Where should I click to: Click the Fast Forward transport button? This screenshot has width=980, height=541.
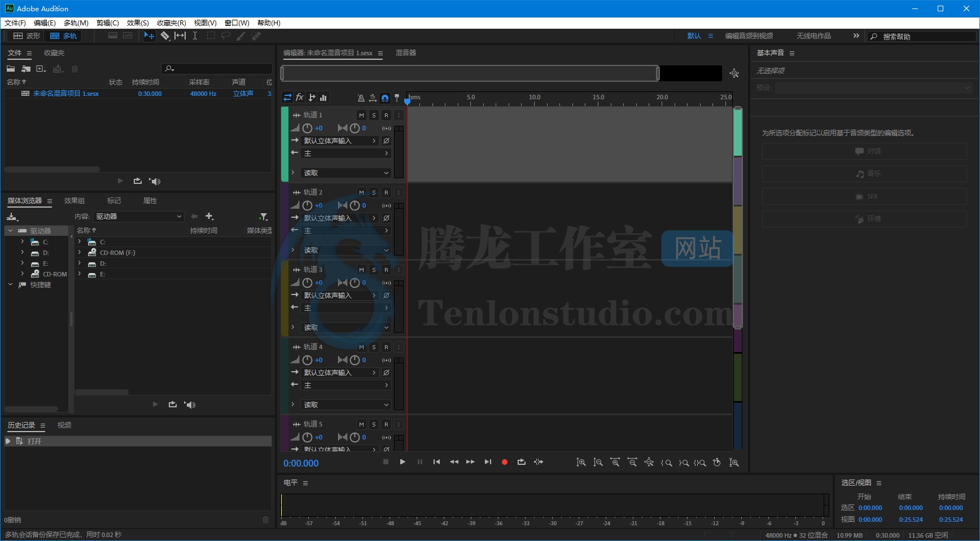[470, 462]
